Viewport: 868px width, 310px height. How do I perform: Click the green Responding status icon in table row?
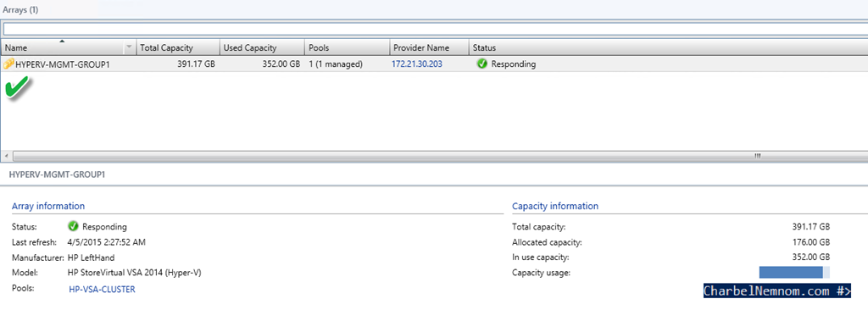pyautogui.click(x=481, y=64)
